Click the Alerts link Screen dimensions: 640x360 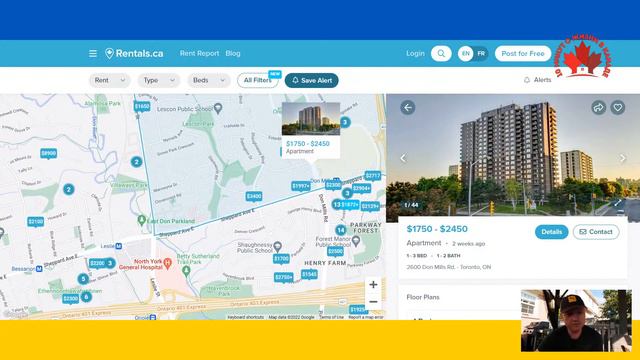(542, 80)
